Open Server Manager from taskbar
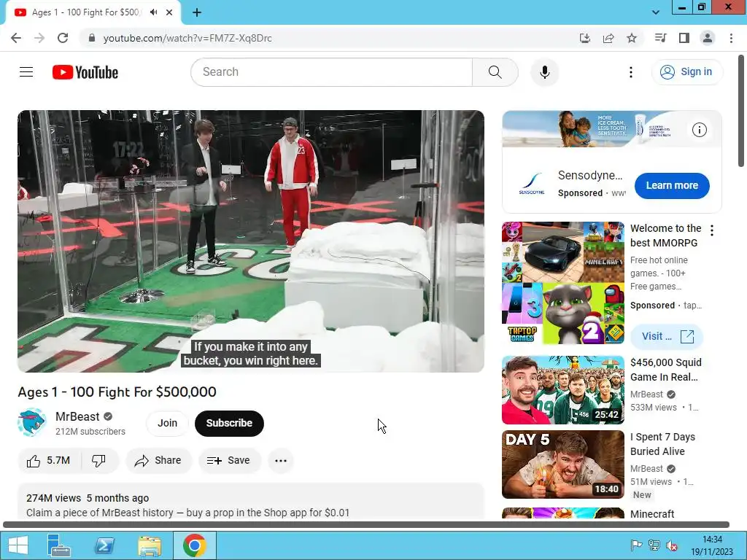 pos(58,545)
